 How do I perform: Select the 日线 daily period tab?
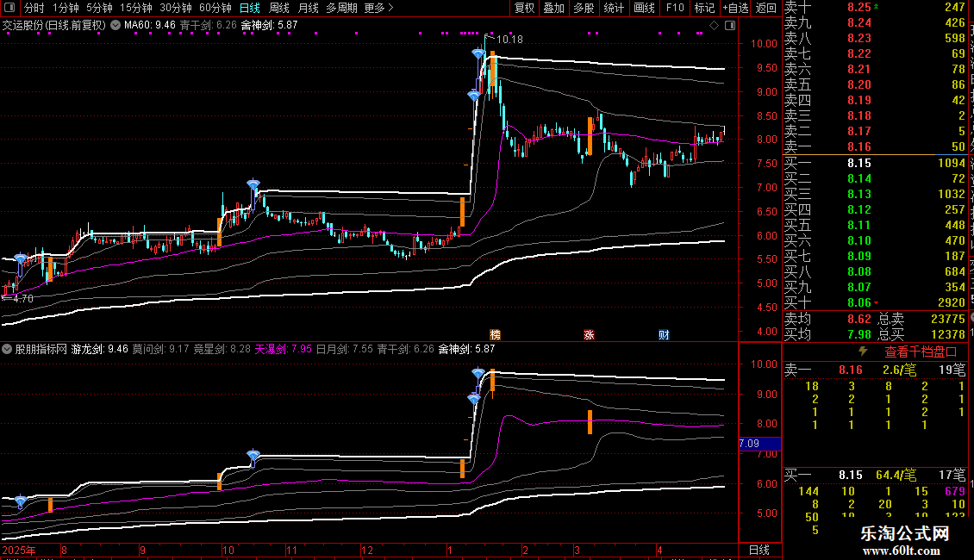pyautogui.click(x=250, y=8)
